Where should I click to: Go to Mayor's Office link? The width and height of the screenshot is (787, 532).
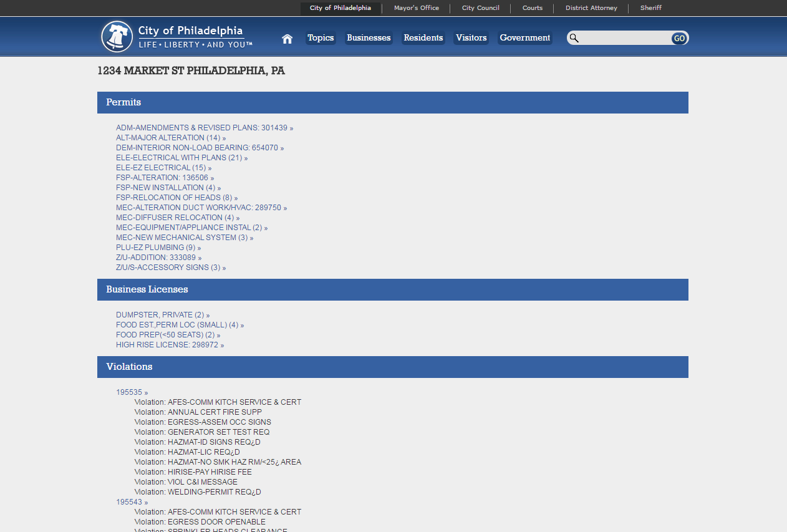(x=417, y=8)
